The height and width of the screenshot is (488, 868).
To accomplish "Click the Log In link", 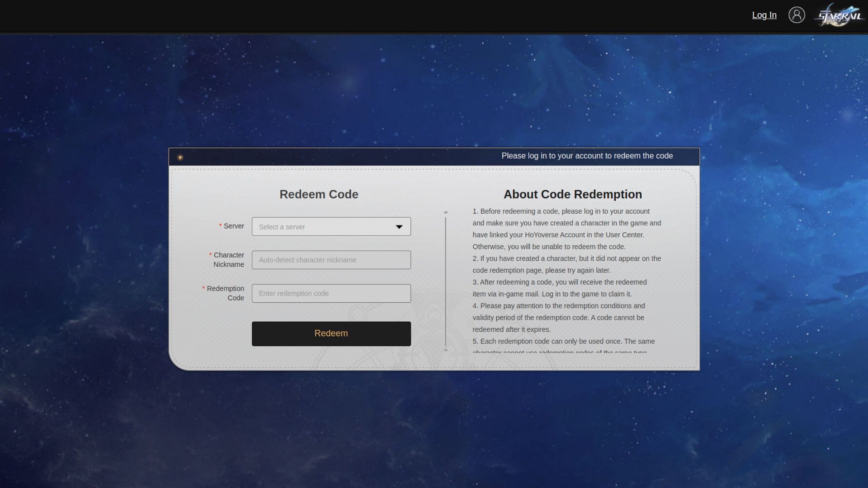I will click(x=764, y=15).
